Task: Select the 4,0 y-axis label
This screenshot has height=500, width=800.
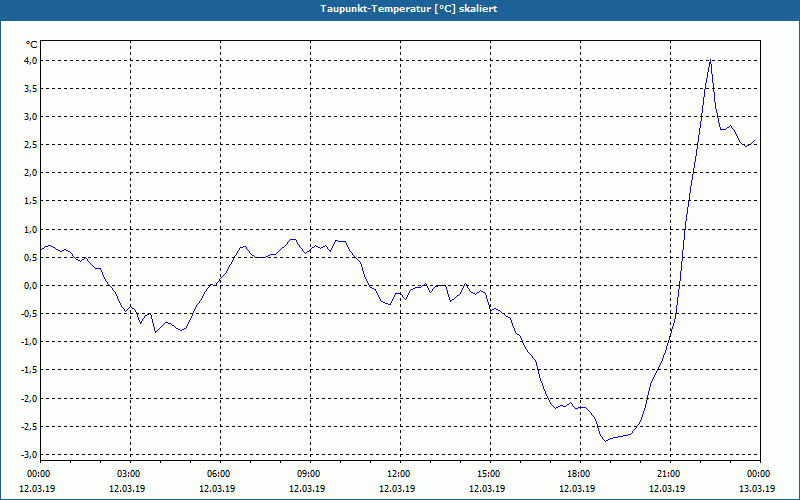Action: (31, 61)
